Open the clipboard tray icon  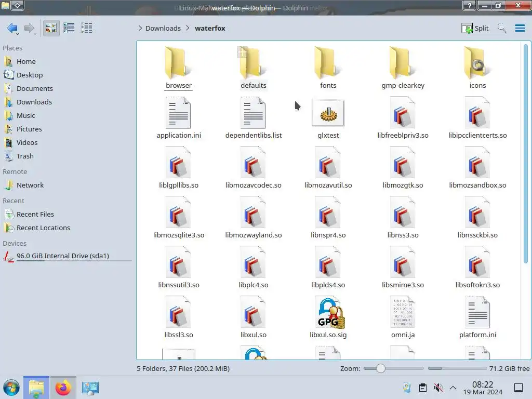(423, 388)
